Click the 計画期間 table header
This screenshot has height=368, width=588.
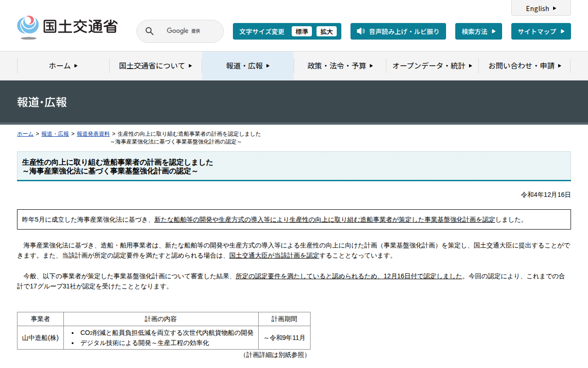[x=284, y=319]
